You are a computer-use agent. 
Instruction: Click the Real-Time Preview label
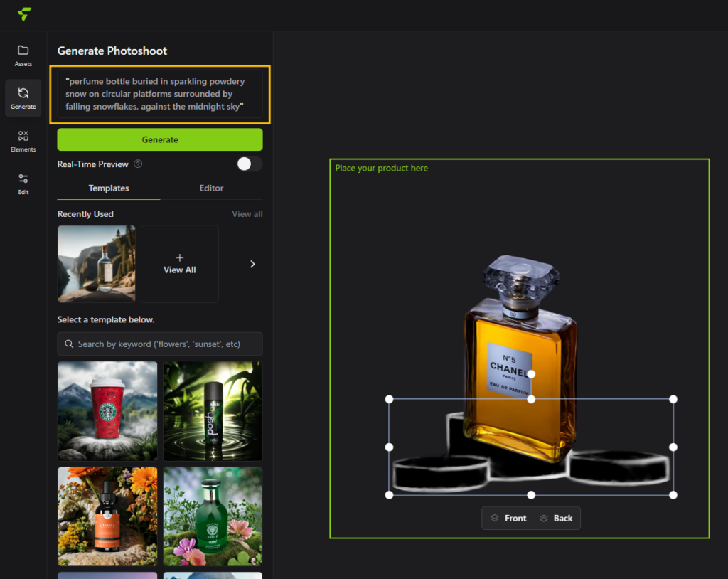point(93,164)
